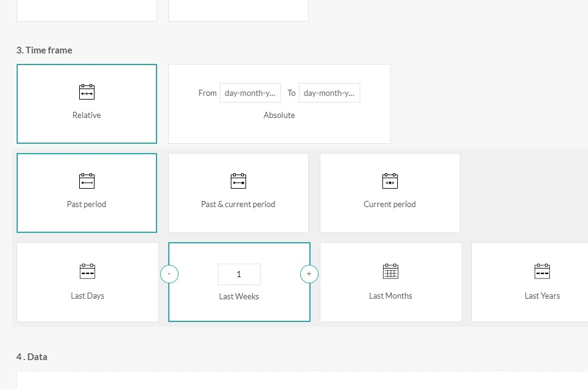Click the Relative time frame calendar icon
This screenshot has width=588, height=389.
point(87,92)
